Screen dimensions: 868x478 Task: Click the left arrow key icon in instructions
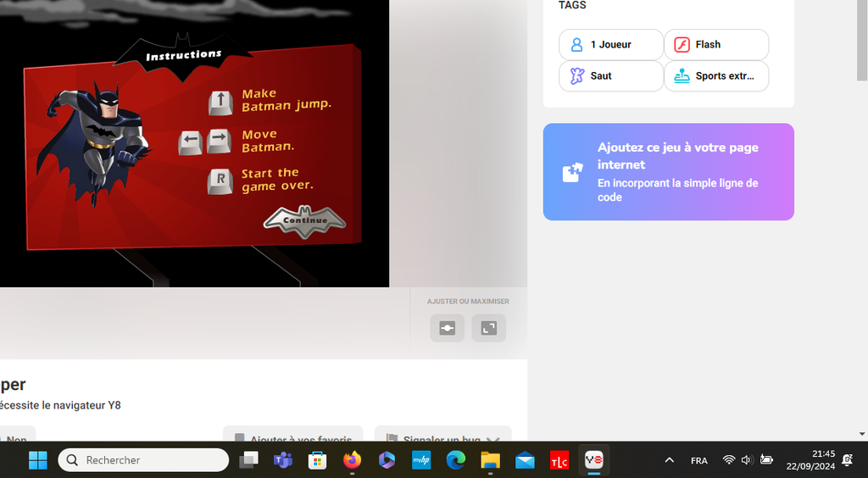click(191, 142)
